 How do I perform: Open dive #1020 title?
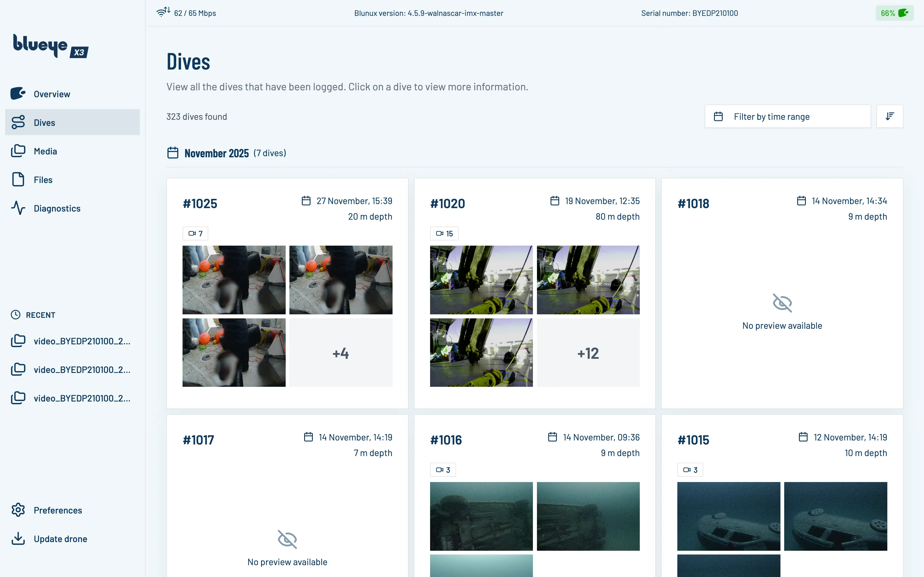(447, 203)
